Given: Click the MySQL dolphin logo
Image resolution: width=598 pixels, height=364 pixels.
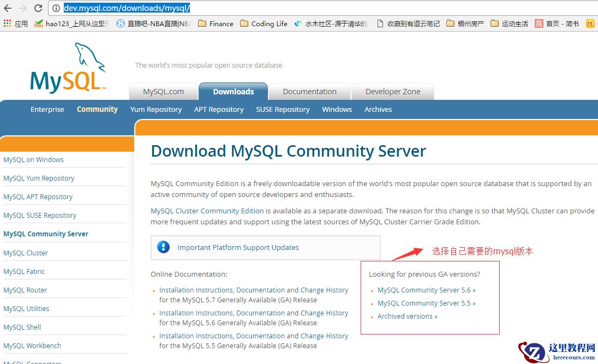Looking at the screenshot, I should [68, 68].
